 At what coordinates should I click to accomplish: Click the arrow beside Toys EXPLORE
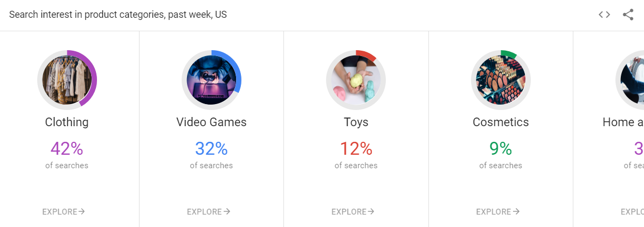(371, 212)
